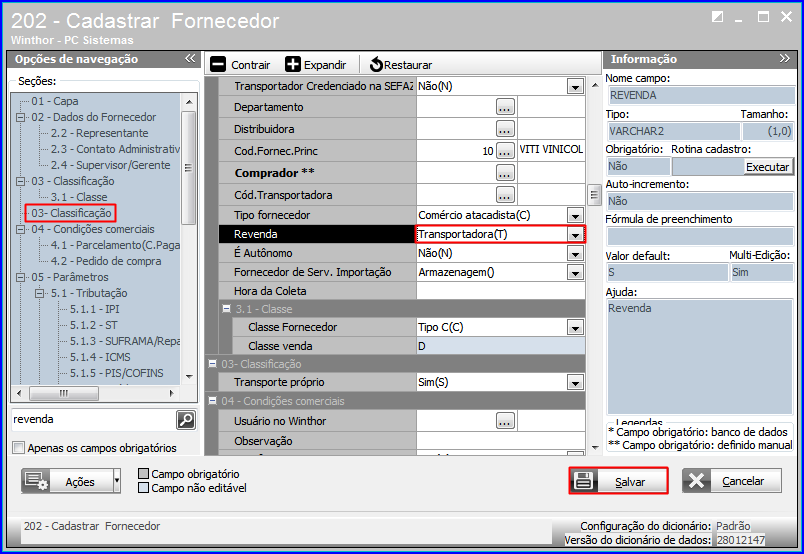Click the Observação value field

pos(500,441)
